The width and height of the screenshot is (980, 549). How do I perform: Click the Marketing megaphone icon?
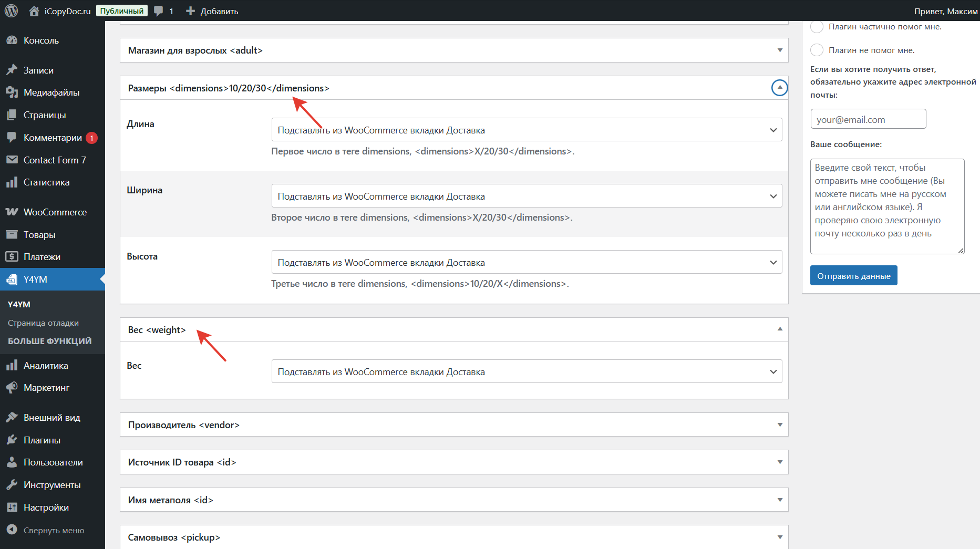pyautogui.click(x=12, y=388)
